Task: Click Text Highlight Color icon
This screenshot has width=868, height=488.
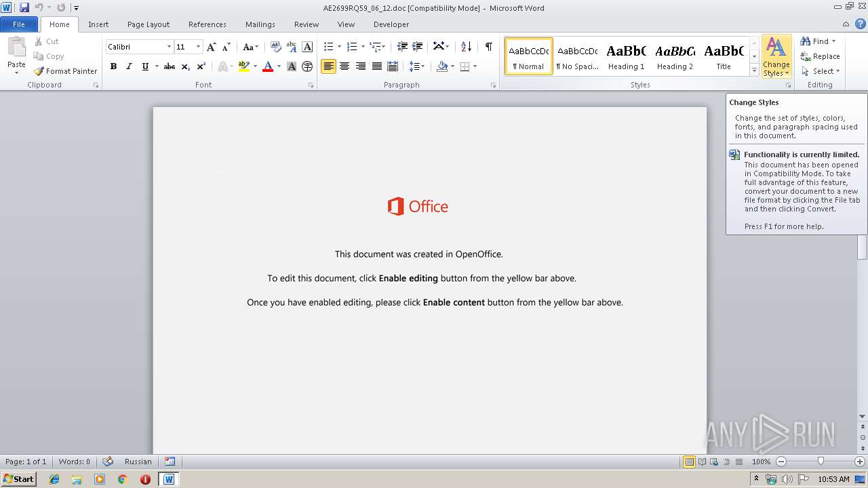Action: click(x=244, y=66)
